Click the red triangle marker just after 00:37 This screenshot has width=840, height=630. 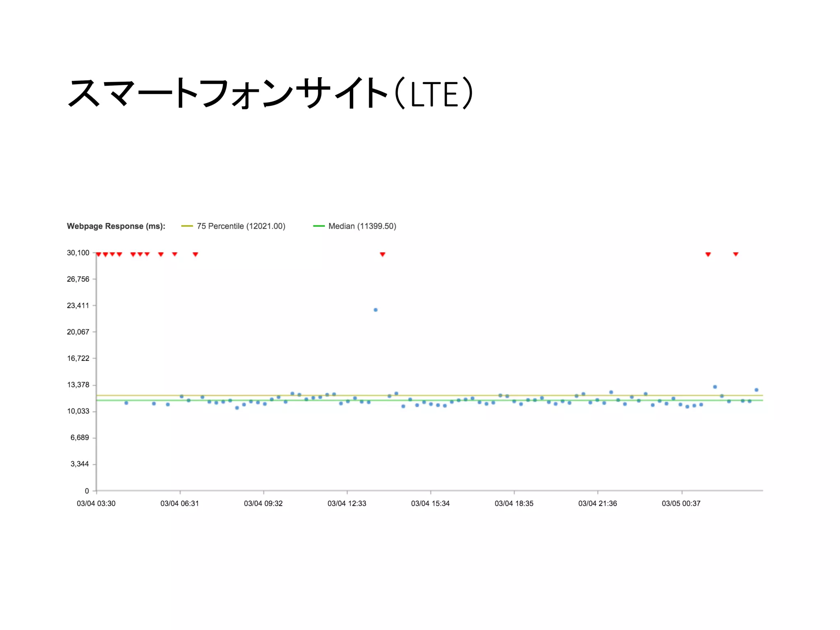[x=708, y=254]
